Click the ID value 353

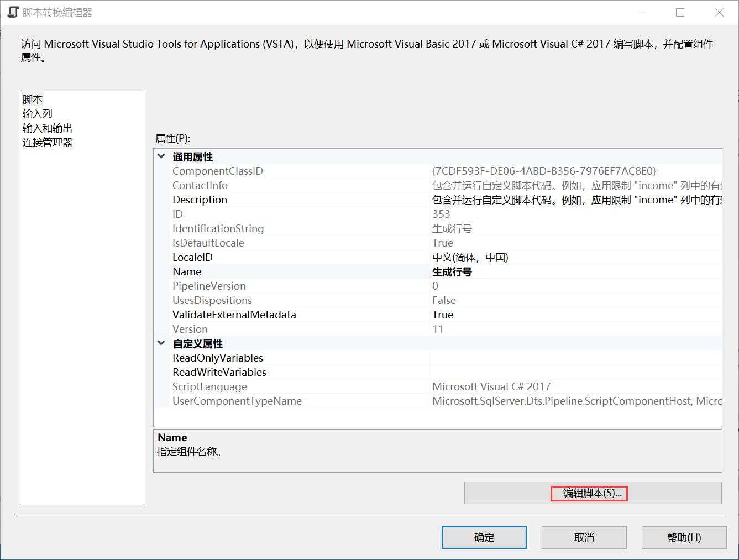click(x=441, y=214)
